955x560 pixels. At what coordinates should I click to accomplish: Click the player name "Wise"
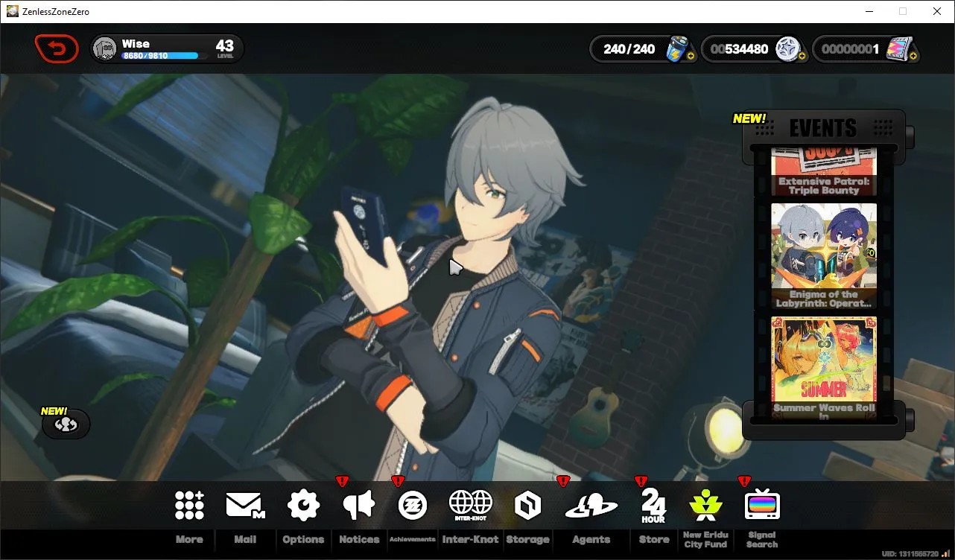[x=136, y=44]
